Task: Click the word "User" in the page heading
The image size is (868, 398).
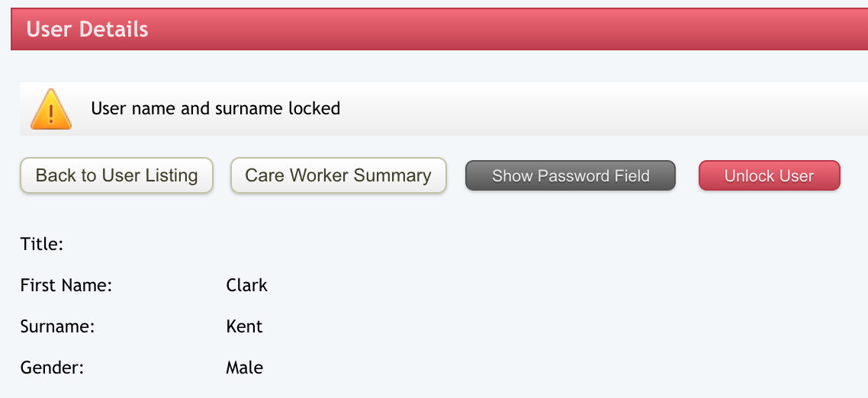Action: pos(50,30)
